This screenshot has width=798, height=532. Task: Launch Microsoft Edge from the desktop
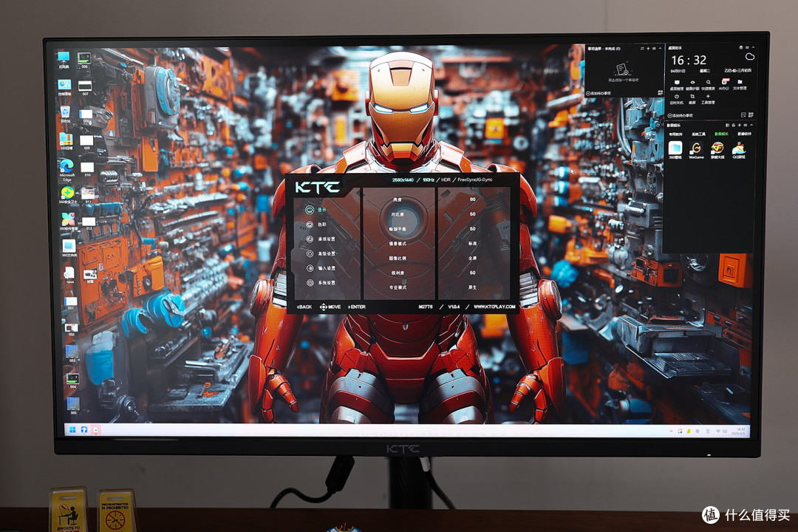click(66, 169)
